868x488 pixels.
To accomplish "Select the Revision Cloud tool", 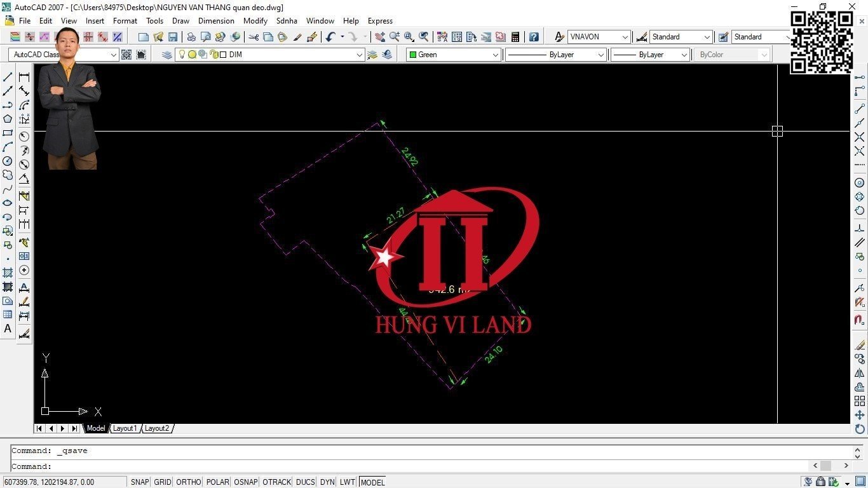I will [8, 175].
